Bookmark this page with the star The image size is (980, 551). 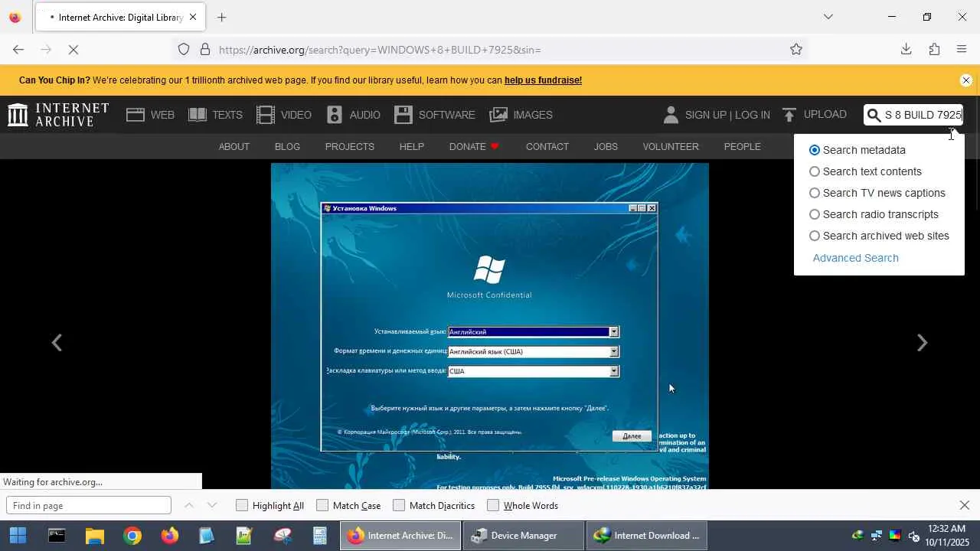[x=796, y=50]
